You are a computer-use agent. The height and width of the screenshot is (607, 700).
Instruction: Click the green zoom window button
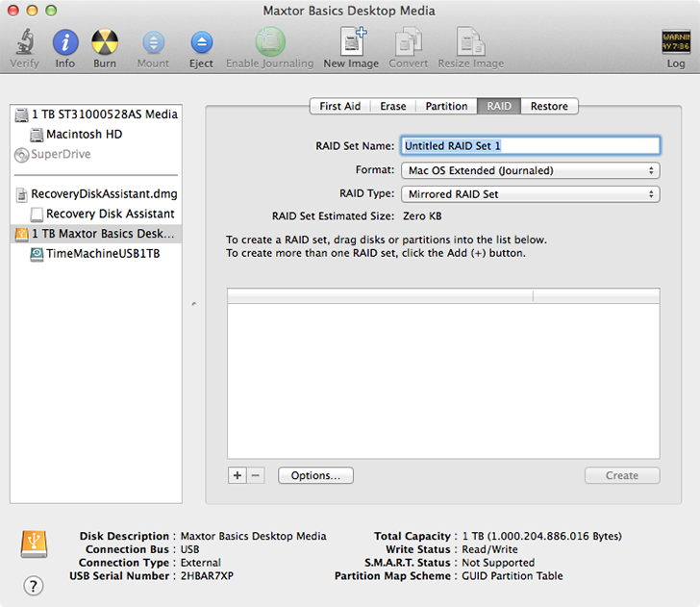[51, 10]
